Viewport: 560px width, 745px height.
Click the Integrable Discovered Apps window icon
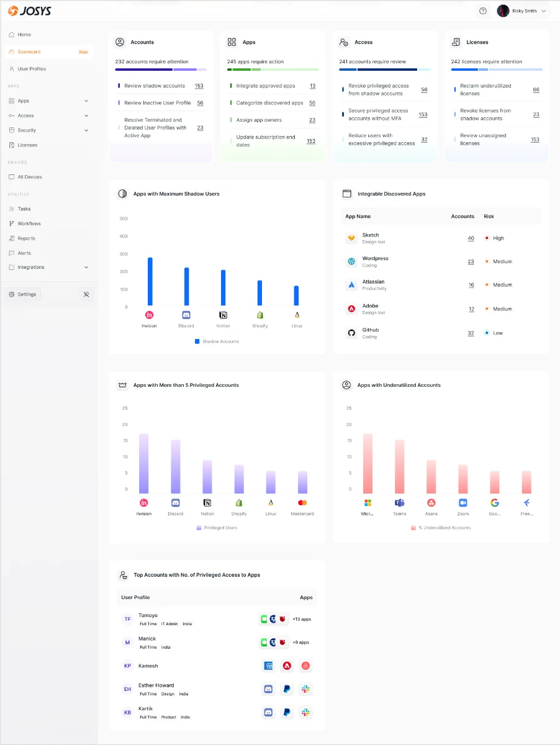click(347, 194)
